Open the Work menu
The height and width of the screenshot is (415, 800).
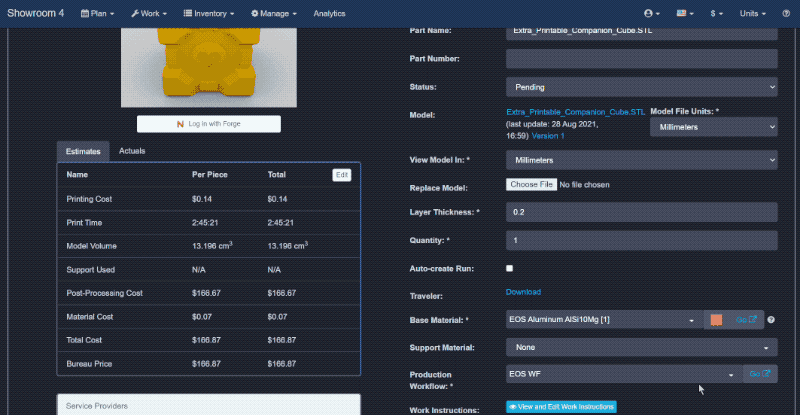coord(149,13)
